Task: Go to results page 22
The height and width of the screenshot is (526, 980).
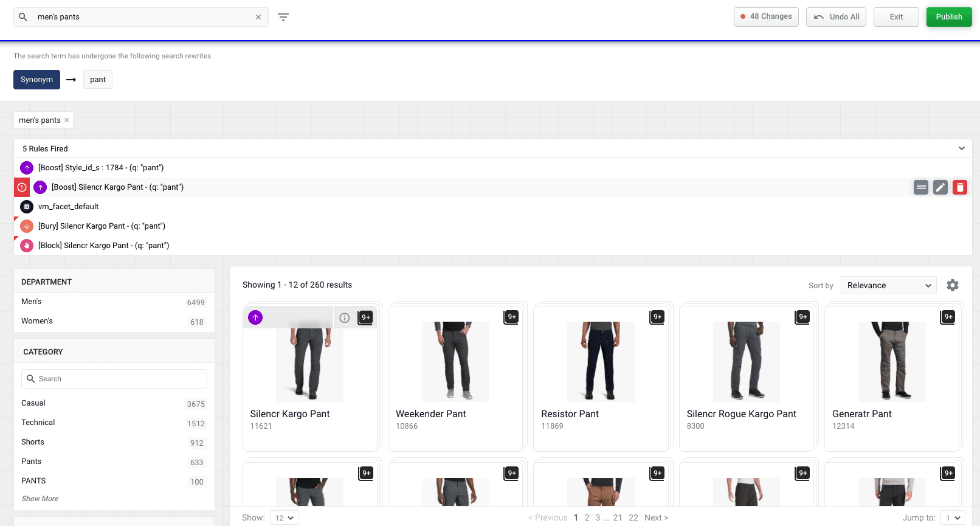Action: [x=633, y=518]
